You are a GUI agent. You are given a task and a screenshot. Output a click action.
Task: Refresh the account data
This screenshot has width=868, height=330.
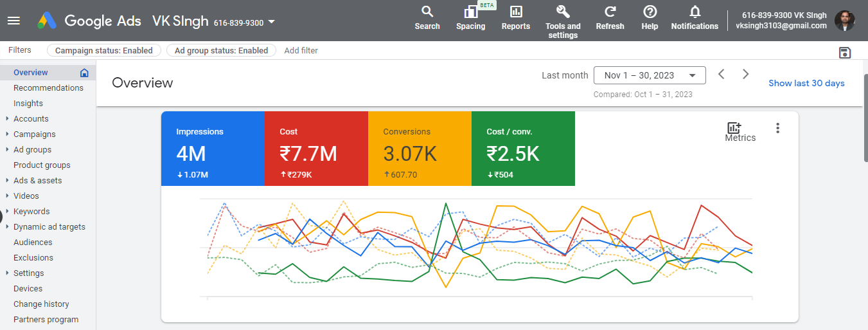click(610, 12)
